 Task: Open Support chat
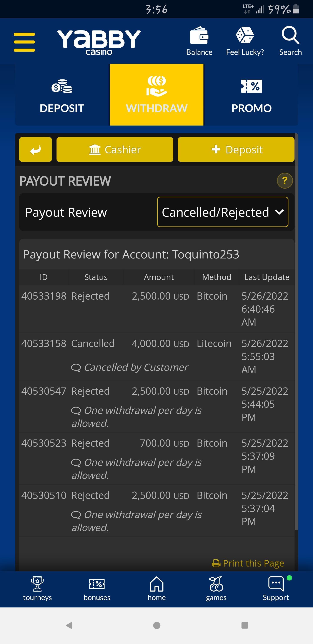pyautogui.click(x=276, y=584)
